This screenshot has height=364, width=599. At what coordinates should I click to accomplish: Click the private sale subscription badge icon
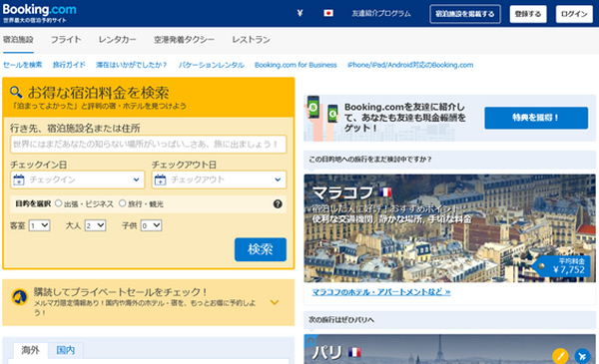[19, 297]
